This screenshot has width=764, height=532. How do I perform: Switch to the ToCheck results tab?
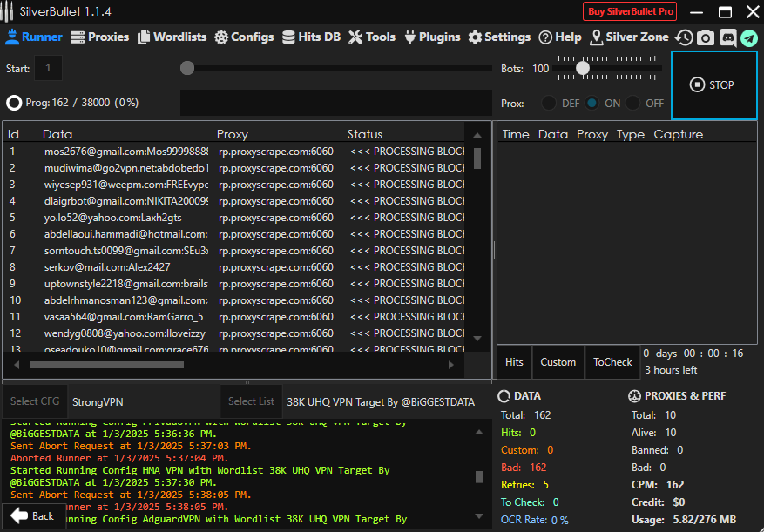pos(612,362)
